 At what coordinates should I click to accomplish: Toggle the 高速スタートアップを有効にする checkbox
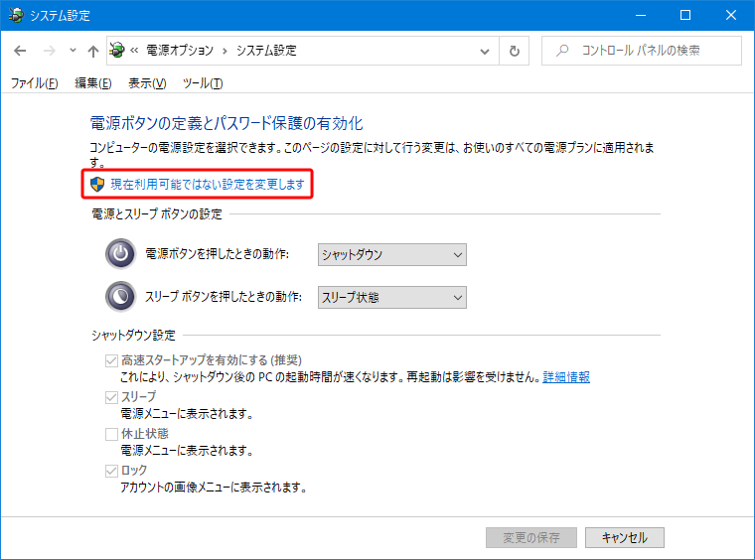click(111, 360)
